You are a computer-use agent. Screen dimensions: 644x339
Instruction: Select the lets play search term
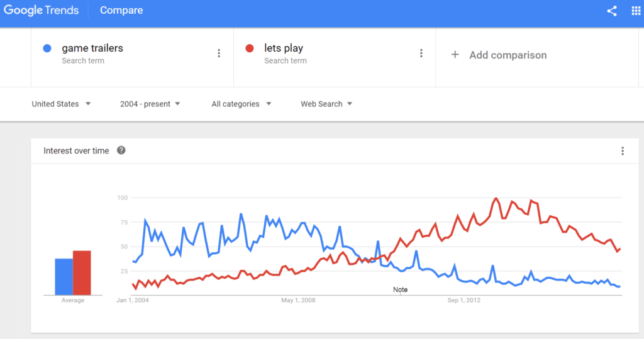coord(284,48)
